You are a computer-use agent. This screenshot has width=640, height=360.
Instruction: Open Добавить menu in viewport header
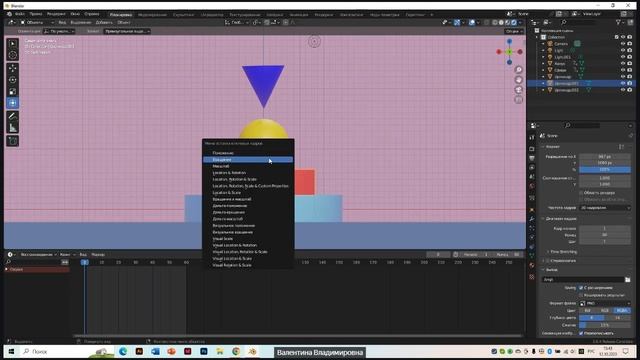coord(104,22)
